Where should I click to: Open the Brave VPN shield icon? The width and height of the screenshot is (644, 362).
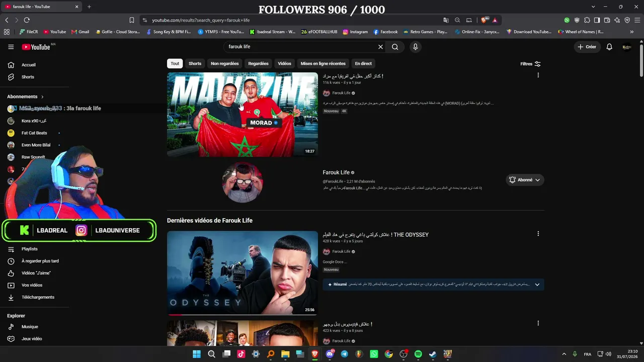pos(627,20)
